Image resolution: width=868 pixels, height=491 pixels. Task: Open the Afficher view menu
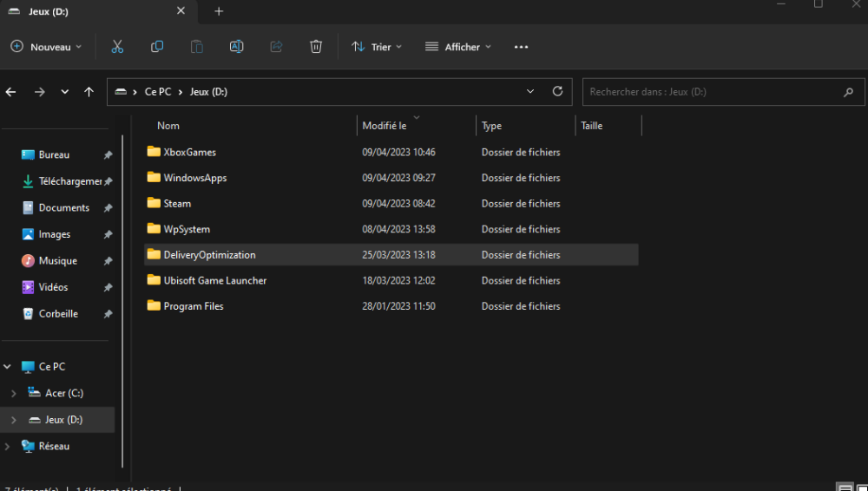(457, 47)
